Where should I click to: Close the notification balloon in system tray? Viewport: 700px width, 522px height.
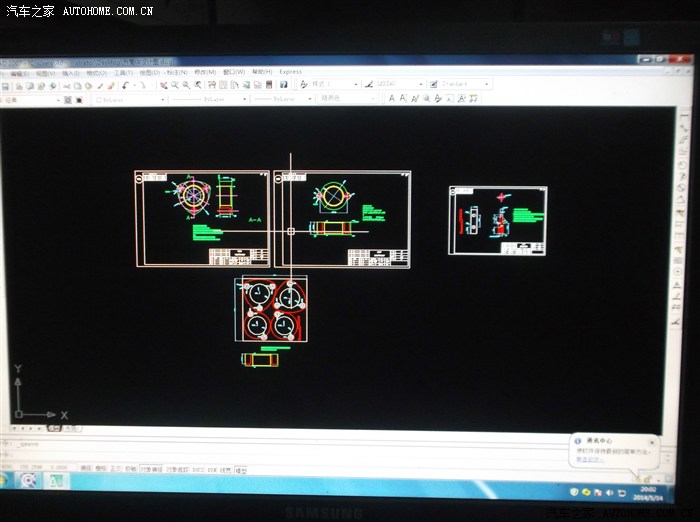[651, 440]
